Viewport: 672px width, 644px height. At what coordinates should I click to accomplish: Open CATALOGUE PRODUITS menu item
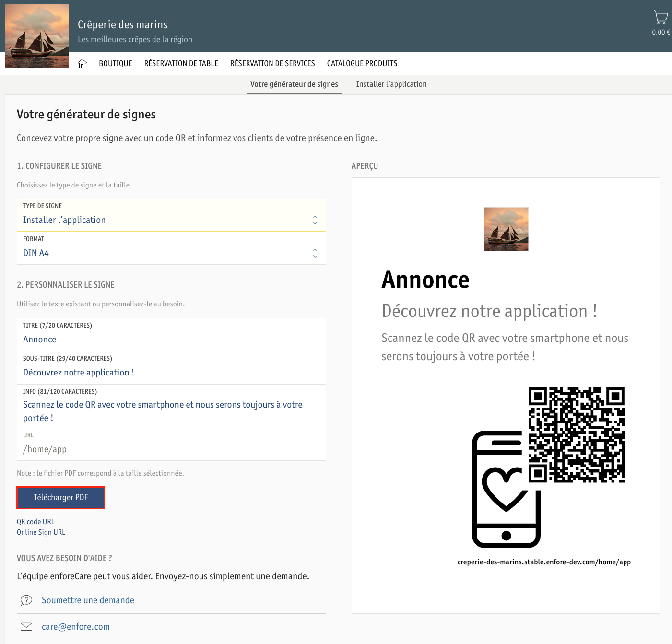tap(362, 64)
